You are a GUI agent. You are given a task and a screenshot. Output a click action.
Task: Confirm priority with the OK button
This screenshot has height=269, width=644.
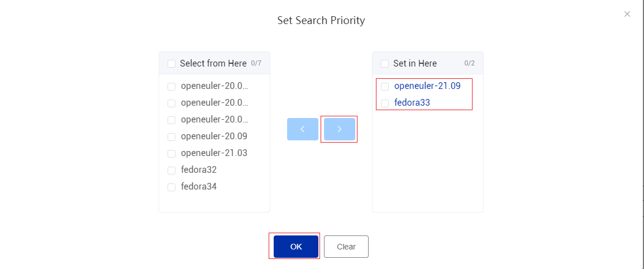(x=296, y=247)
